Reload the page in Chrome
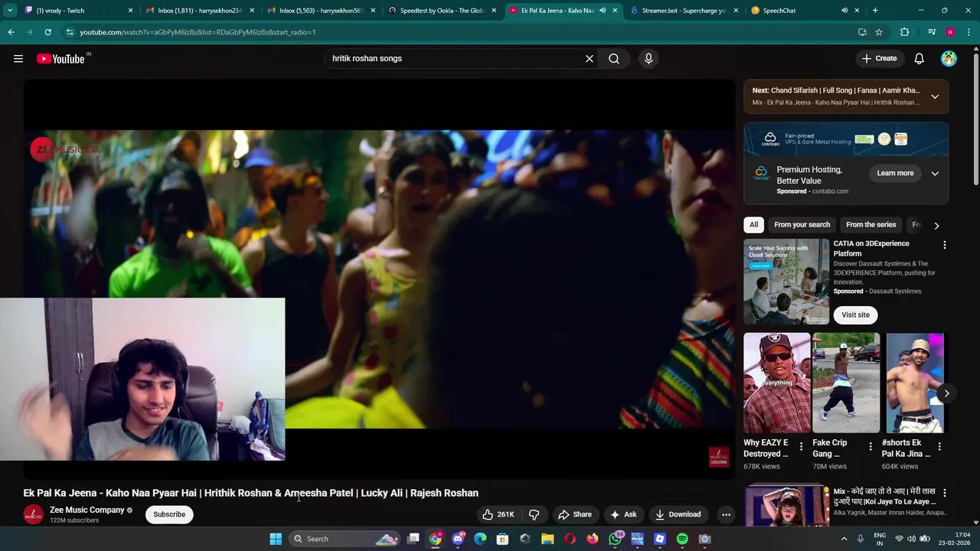This screenshot has width=980, height=551. click(47, 32)
